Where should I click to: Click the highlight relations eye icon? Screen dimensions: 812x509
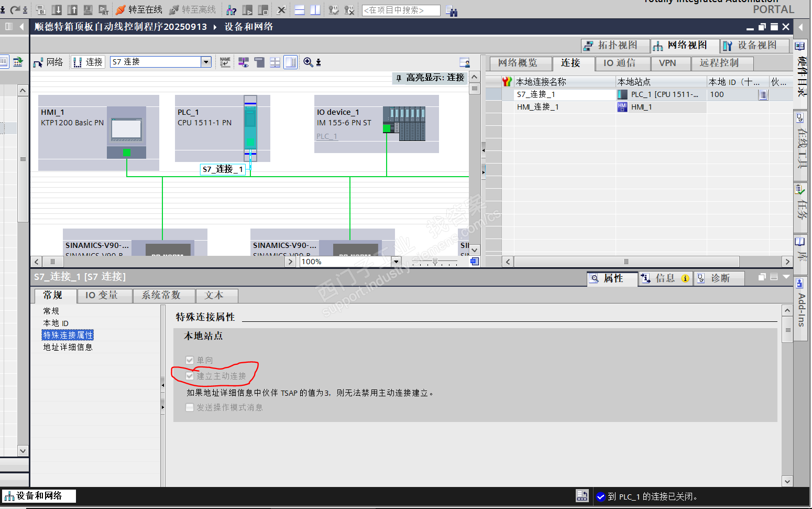pos(244,62)
